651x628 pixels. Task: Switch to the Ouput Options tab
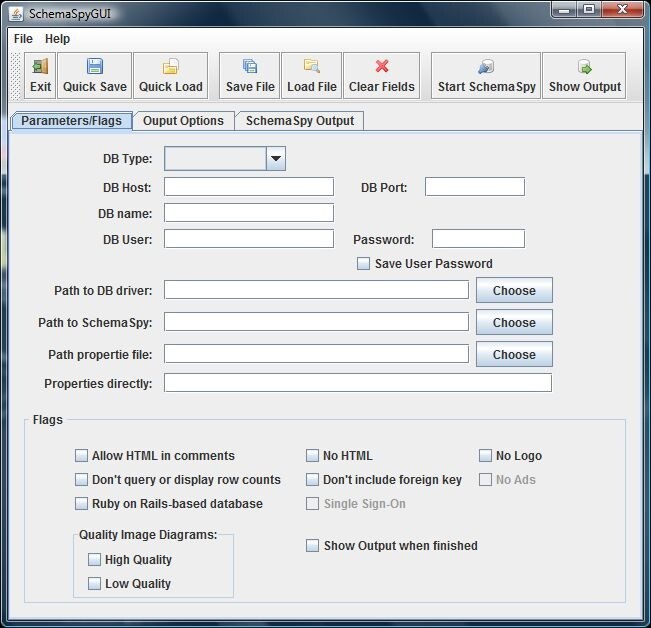pyautogui.click(x=183, y=121)
